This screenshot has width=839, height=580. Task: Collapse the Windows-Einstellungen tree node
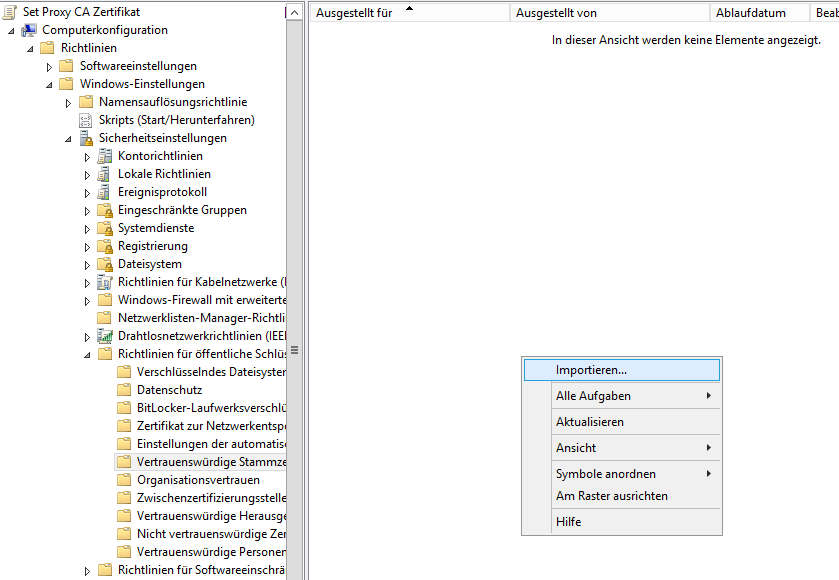click(x=49, y=85)
